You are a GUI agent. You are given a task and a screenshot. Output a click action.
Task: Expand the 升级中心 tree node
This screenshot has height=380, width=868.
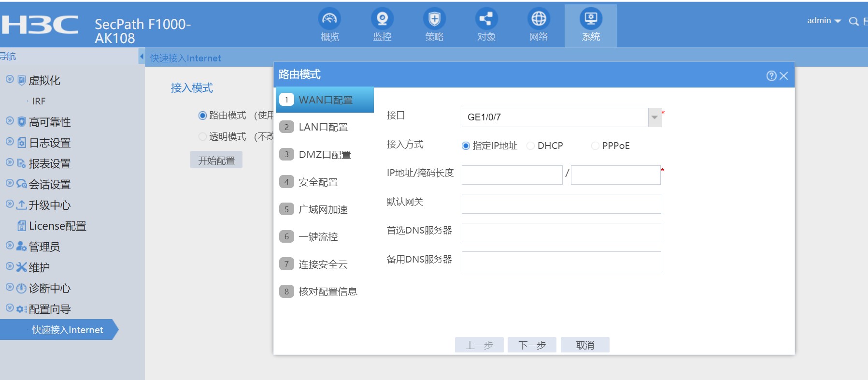(10, 204)
